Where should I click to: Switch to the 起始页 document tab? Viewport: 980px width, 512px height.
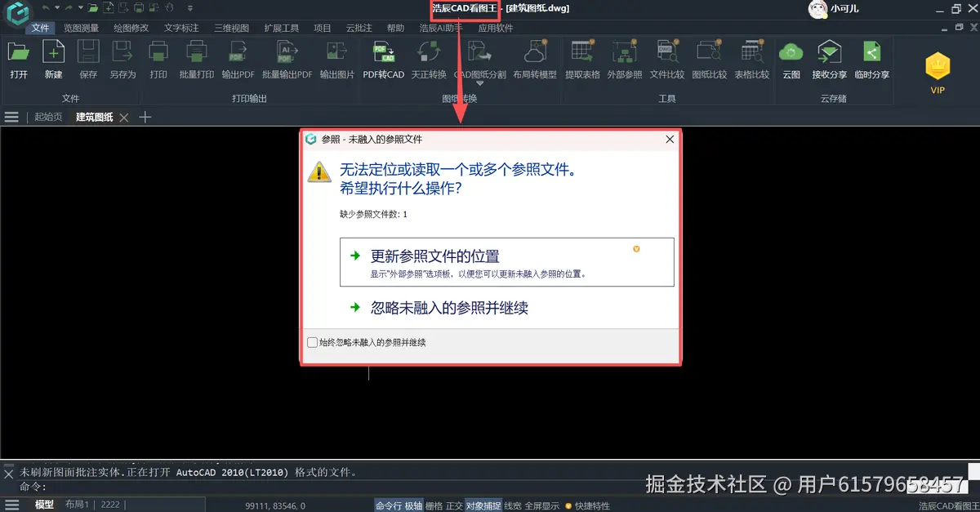coord(48,118)
